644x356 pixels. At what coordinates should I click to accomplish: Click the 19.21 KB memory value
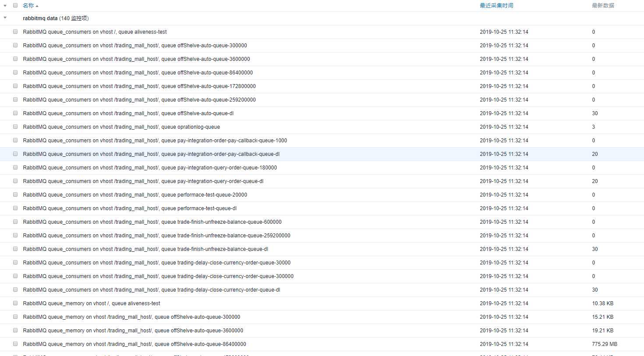(x=603, y=331)
